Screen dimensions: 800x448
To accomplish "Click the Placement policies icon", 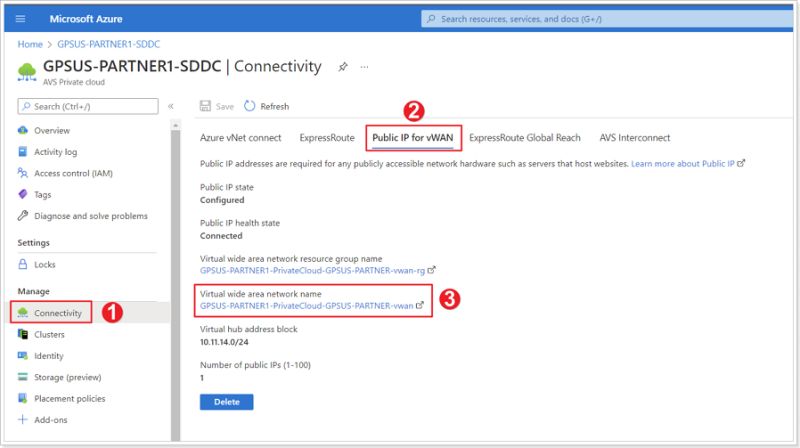I will (22, 399).
